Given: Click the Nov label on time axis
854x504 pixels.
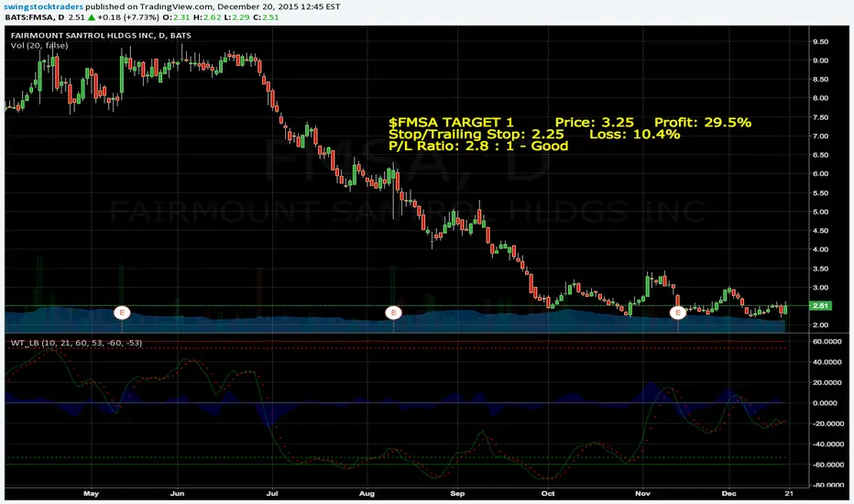Looking at the screenshot, I should 642,494.
